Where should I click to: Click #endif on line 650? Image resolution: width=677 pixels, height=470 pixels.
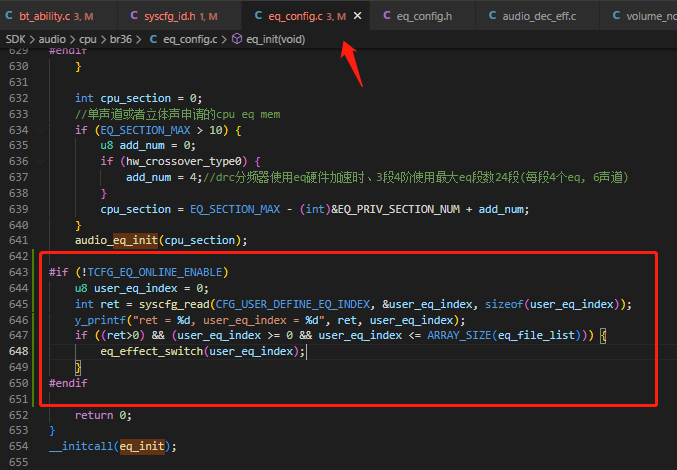click(68, 383)
